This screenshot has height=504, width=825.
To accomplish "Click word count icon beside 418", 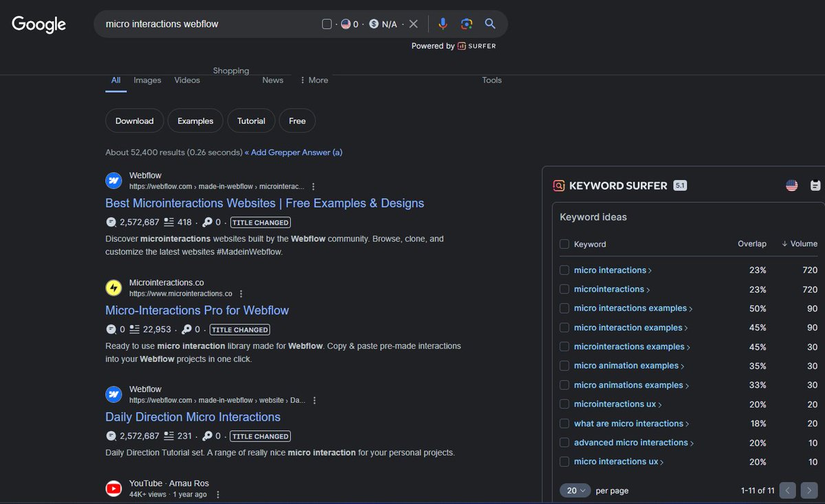I will [x=169, y=222].
